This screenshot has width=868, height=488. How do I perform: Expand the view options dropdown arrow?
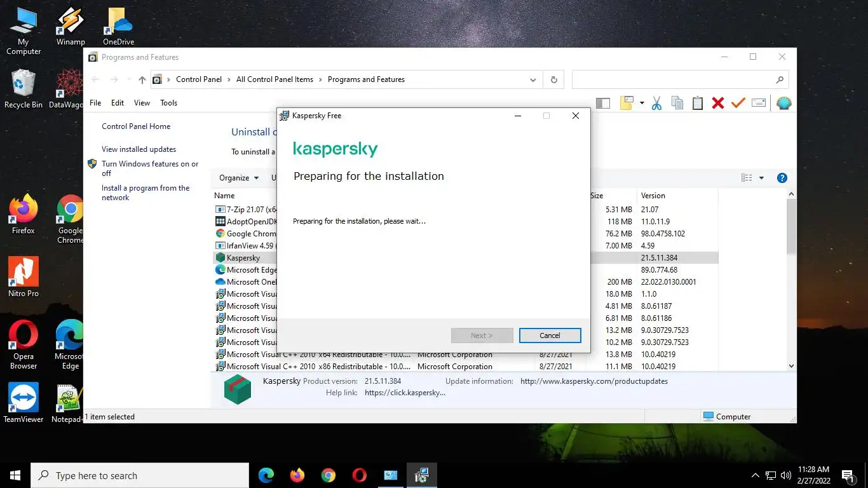tap(761, 178)
